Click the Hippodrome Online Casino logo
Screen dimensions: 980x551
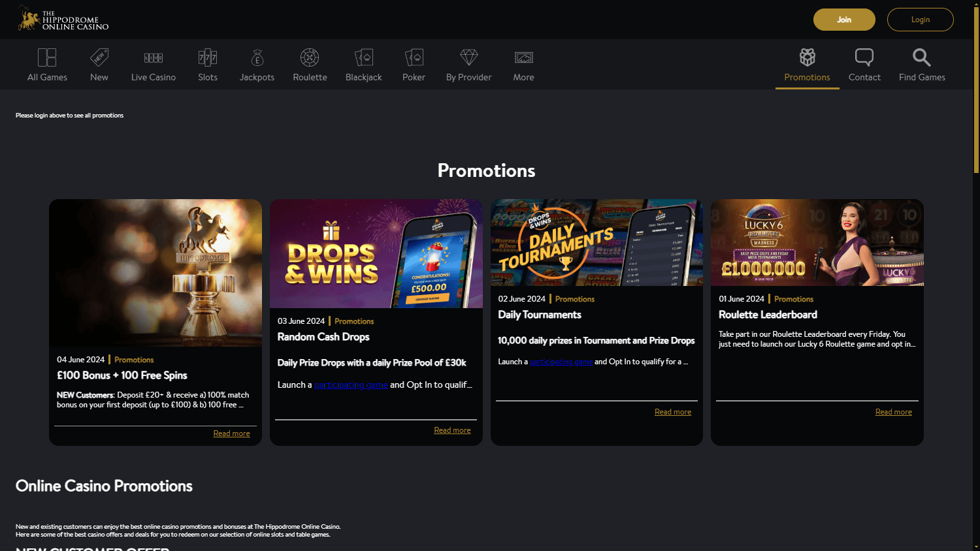(x=62, y=19)
